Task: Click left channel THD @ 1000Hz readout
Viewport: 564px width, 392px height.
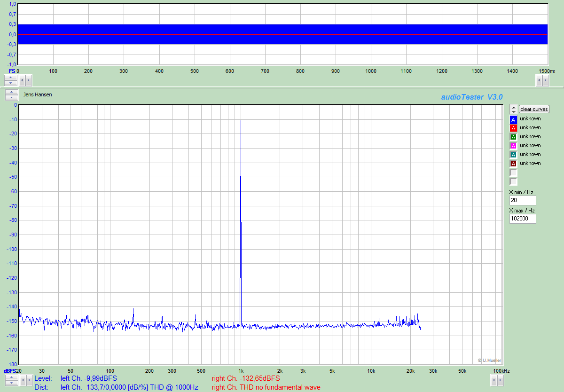Action: click(129, 388)
